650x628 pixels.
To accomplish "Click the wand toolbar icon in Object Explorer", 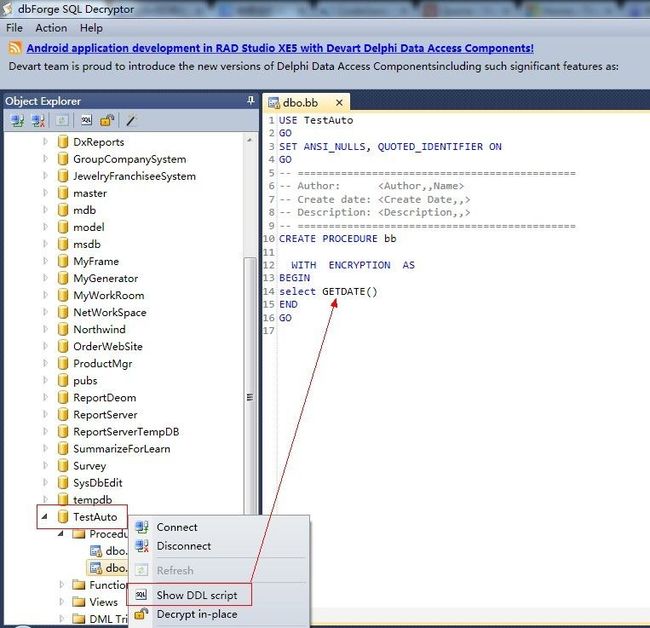I will point(131,121).
